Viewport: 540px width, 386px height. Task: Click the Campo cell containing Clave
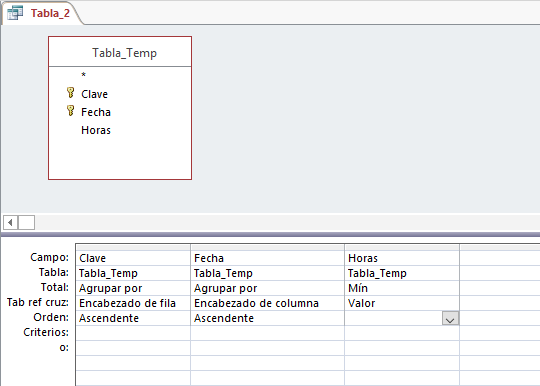pyautogui.click(x=133, y=258)
